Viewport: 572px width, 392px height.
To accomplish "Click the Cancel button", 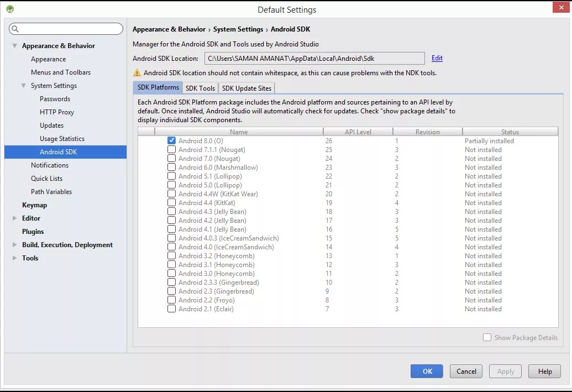I will [x=466, y=371].
